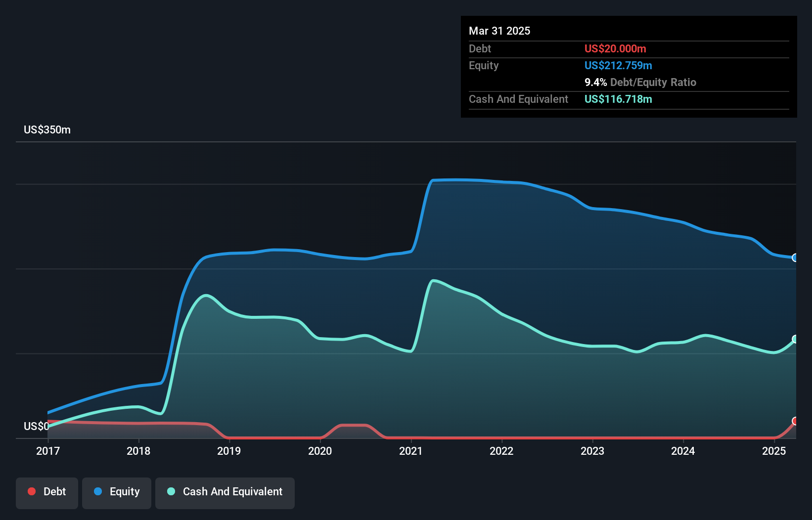Click the 2020 x-axis label
The width and height of the screenshot is (812, 520).
click(320, 451)
